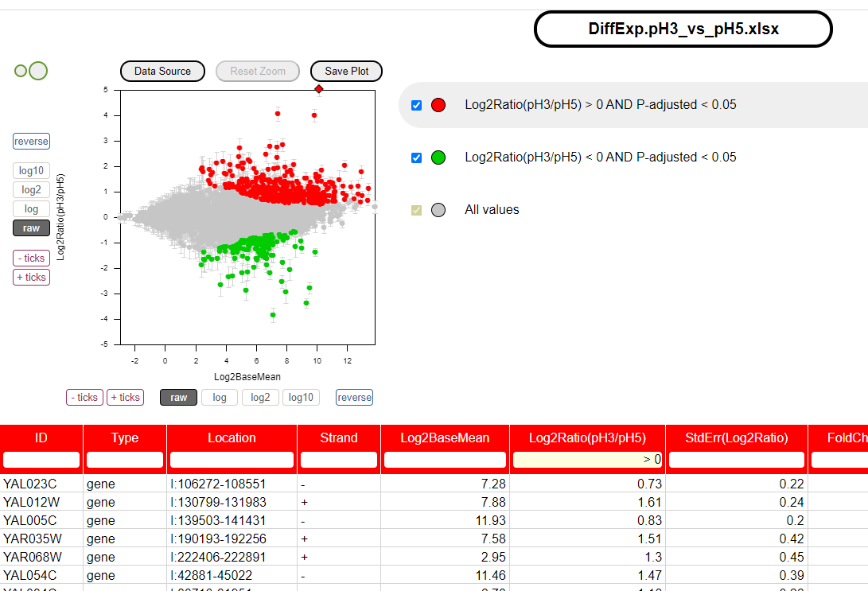This screenshot has width=868, height=591.
Task: Click the small green circle icon
Action: [x=21, y=71]
